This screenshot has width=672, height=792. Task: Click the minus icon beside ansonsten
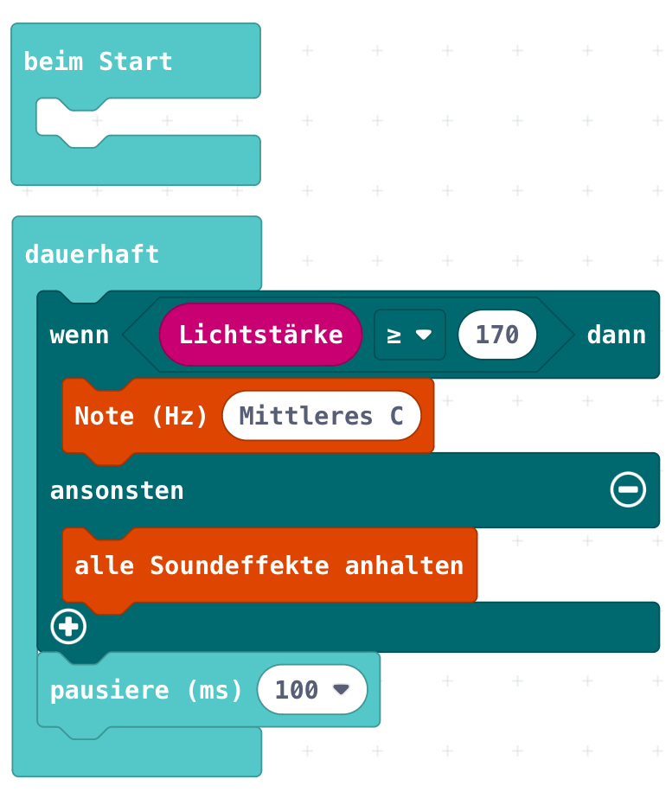tap(627, 490)
